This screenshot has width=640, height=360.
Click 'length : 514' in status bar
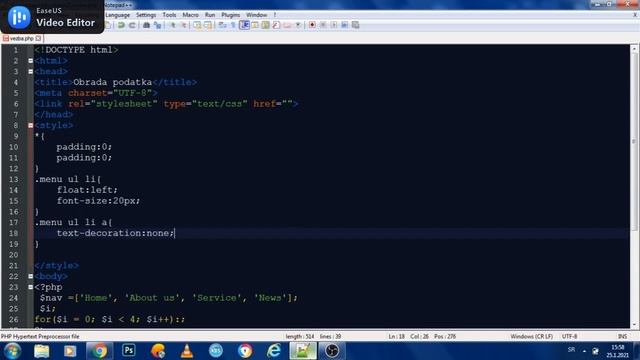tap(300, 337)
